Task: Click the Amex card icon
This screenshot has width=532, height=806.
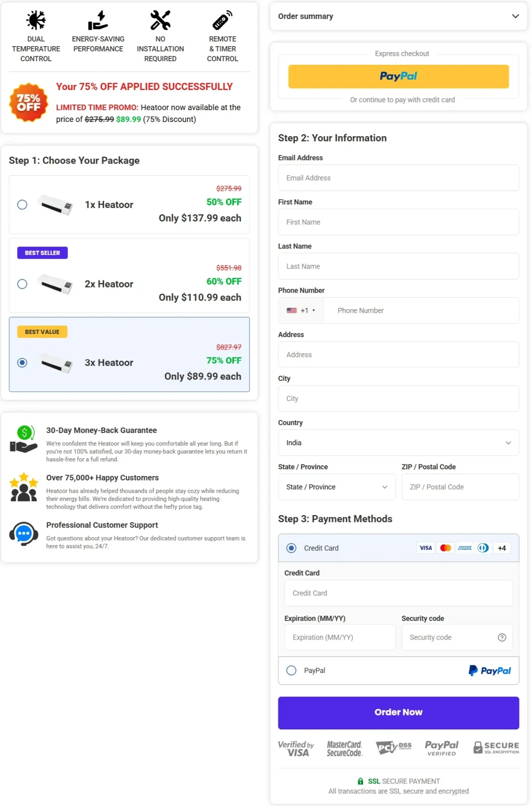Action: click(465, 548)
